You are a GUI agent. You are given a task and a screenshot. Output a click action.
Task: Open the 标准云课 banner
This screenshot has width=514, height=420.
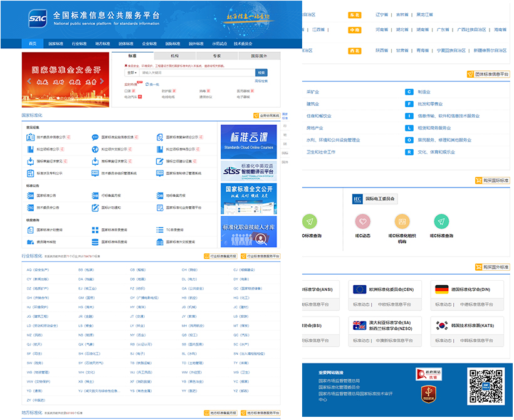coord(248,141)
